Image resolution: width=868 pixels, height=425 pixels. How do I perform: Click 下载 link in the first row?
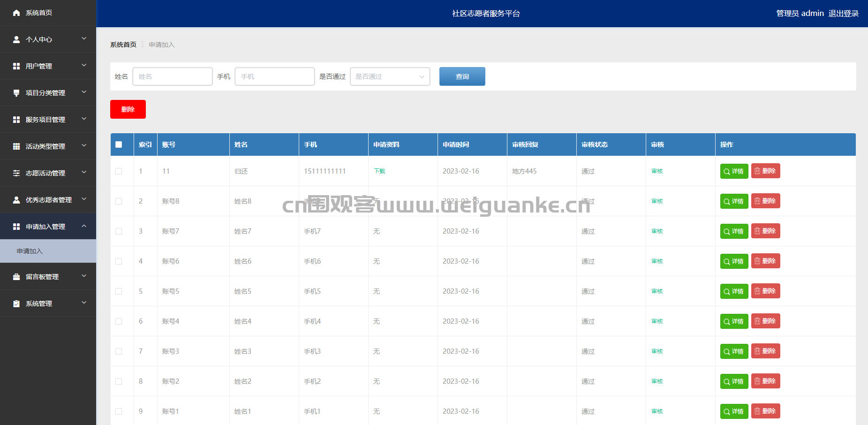(x=379, y=171)
